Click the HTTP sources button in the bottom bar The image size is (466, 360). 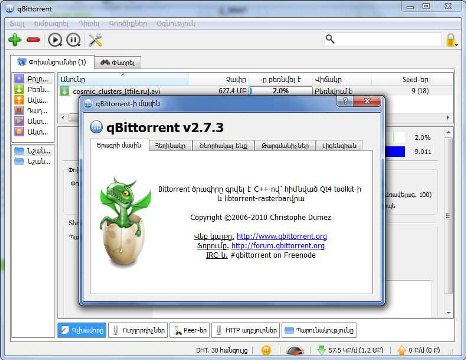245,330
